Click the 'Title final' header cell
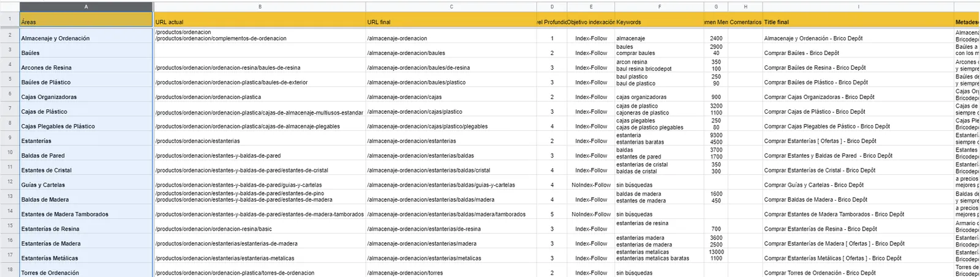This screenshot has width=980, height=277. click(x=858, y=20)
